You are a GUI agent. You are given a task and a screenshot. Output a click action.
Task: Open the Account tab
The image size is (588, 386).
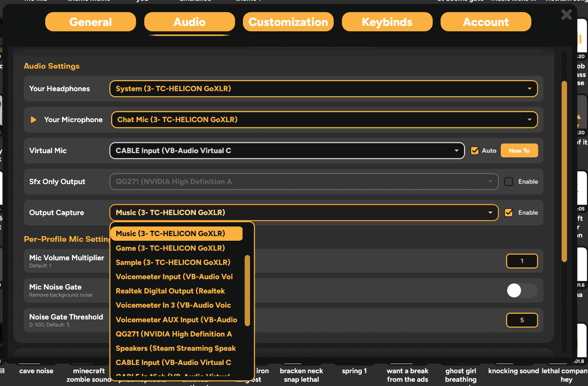pyautogui.click(x=485, y=22)
